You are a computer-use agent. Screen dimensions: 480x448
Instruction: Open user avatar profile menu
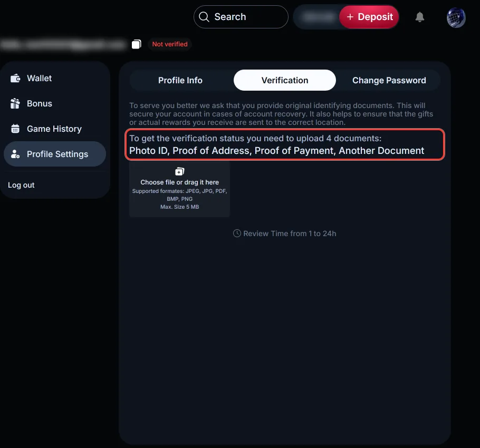click(x=456, y=17)
